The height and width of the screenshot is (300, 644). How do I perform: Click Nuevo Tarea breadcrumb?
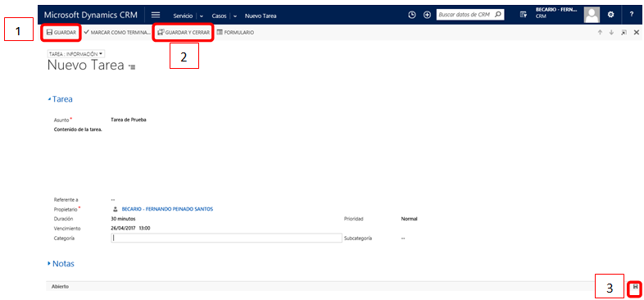pyautogui.click(x=261, y=16)
